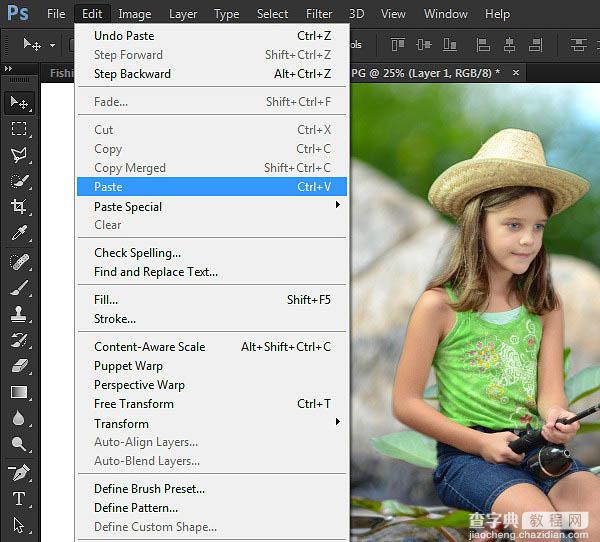Close the Layer 1 document tab
600x542 pixels.
pos(516,72)
